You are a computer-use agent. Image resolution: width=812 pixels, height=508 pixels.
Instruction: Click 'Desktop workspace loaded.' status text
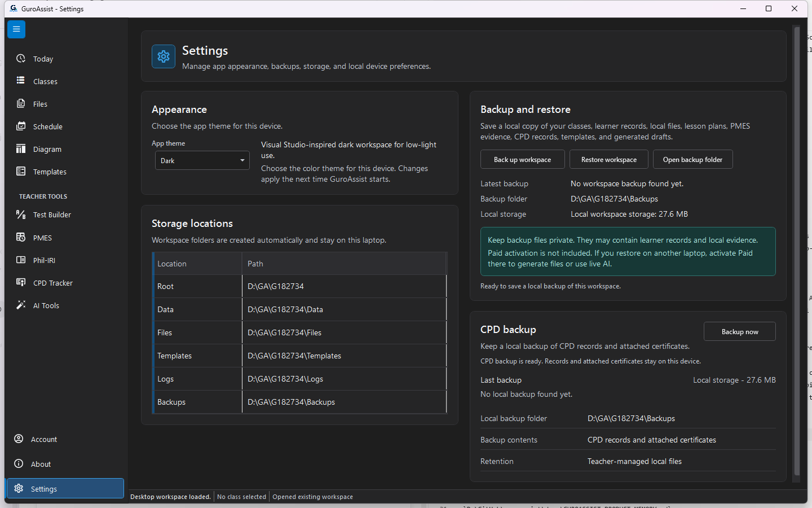tap(170, 497)
